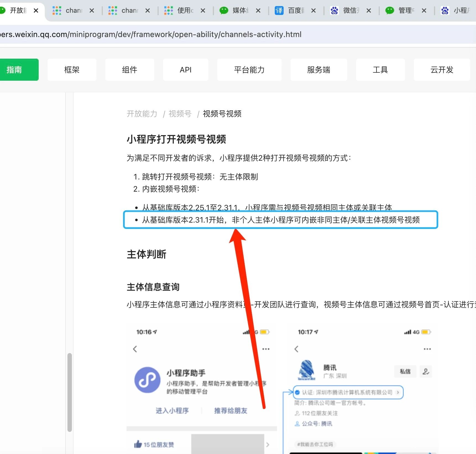Select the 指南 navigation button
Image resolution: width=476 pixels, height=454 pixels.
(19, 70)
